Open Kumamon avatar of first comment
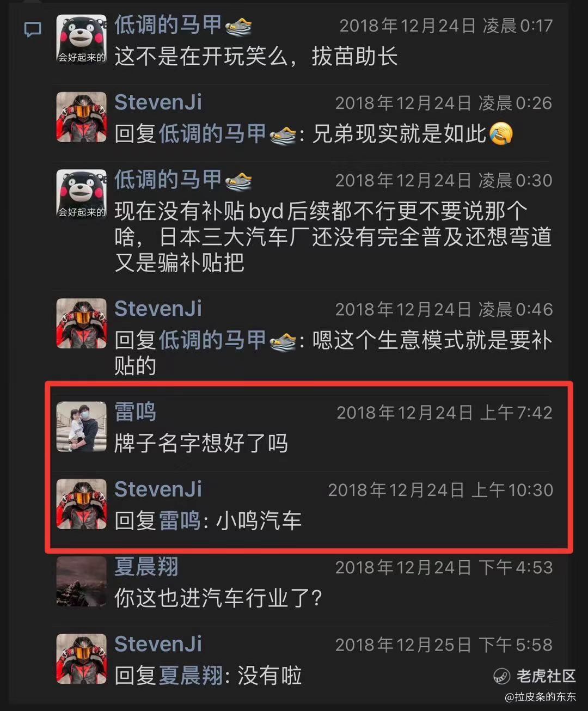Image resolution: width=588 pixels, height=711 pixels. [82, 40]
